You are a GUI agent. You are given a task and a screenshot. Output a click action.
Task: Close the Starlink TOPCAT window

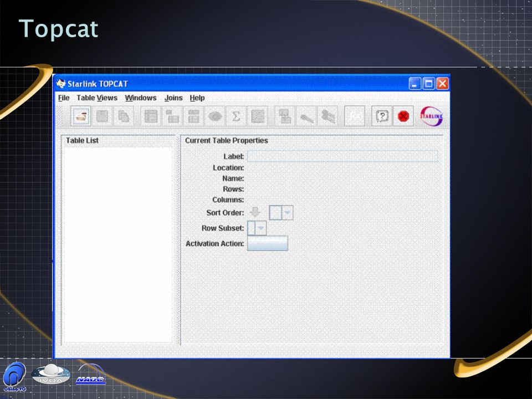(x=442, y=84)
